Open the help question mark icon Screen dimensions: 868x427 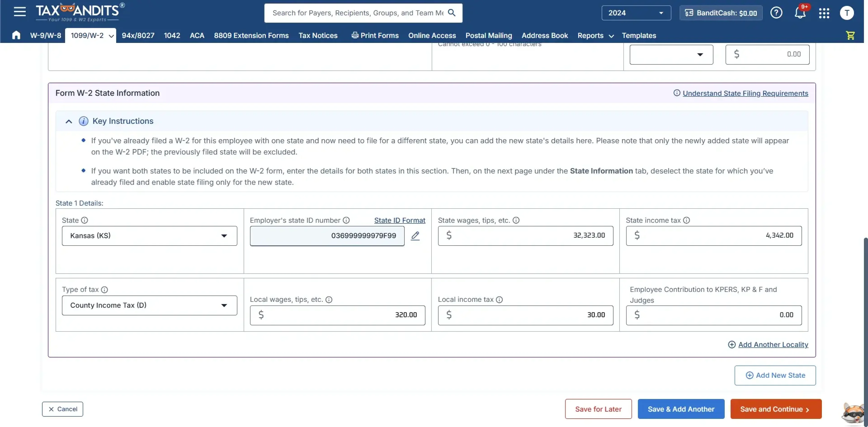[x=776, y=12]
